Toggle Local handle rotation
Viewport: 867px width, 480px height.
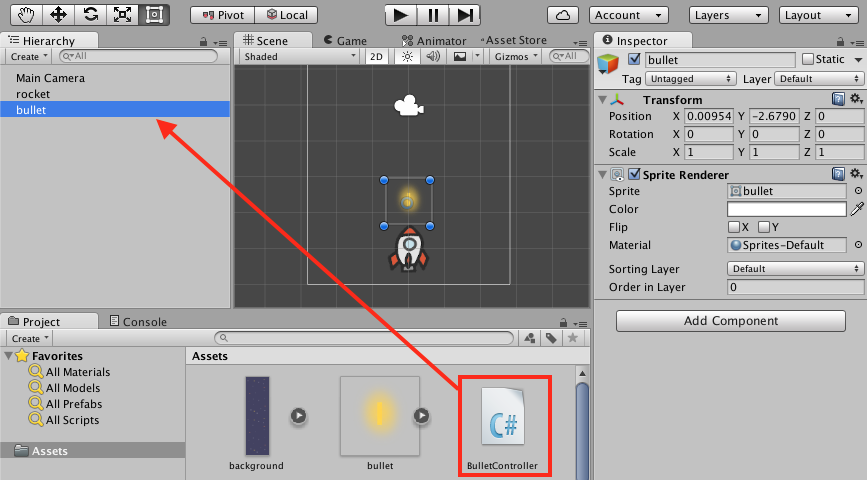pos(286,15)
